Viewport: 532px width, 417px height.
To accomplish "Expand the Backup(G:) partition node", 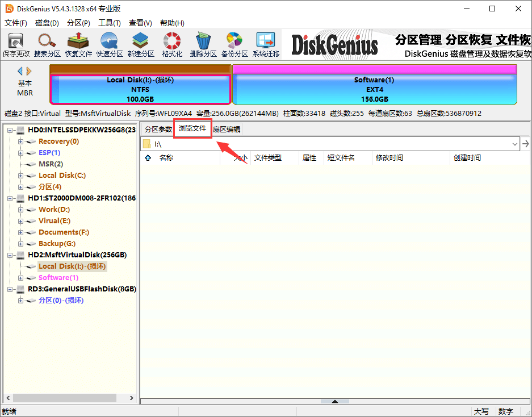I will click(x=20, y=244).
